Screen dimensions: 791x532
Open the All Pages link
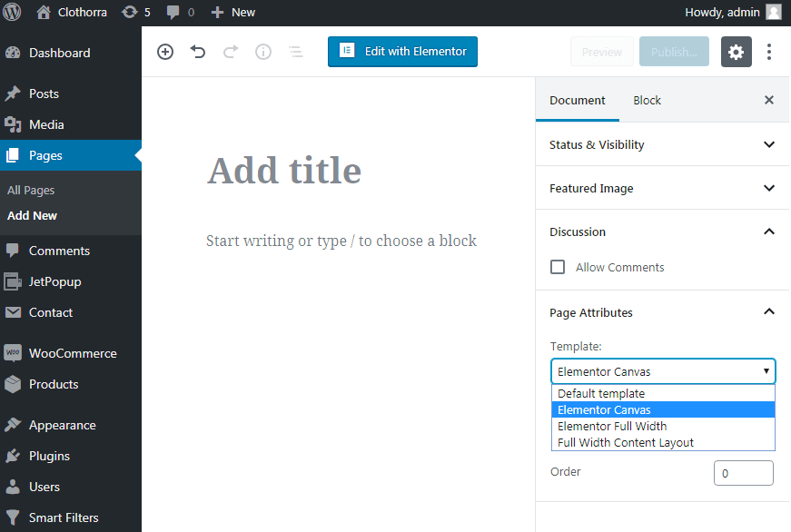pyautogui.click(x=31, y=190)
